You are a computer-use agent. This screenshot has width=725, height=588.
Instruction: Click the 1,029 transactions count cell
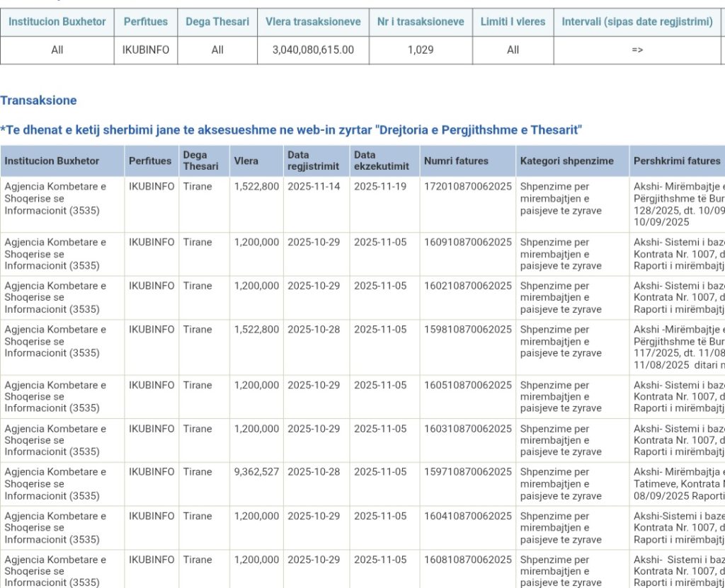point(421,50)
